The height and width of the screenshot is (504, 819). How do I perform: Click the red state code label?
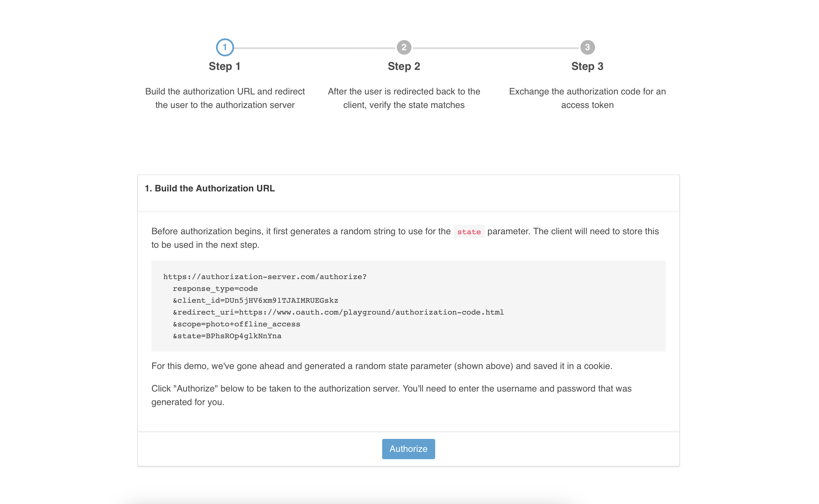point(469,232)
